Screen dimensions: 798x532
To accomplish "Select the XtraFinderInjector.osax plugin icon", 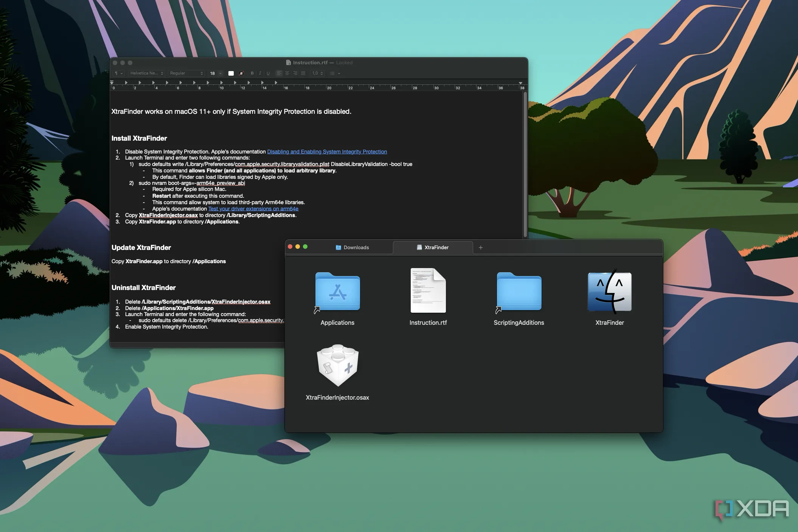I will tap(337, 365).
